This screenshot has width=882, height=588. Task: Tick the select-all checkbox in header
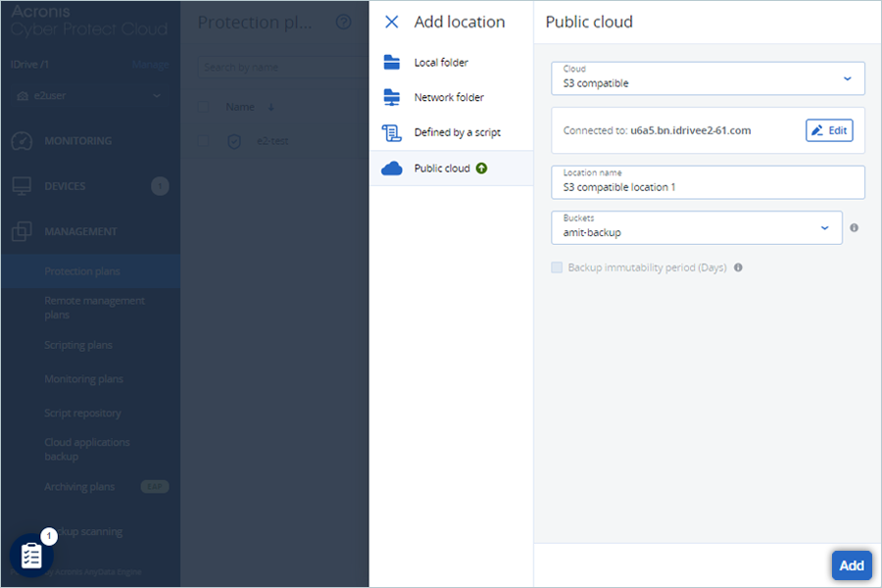tap(203, 107)
